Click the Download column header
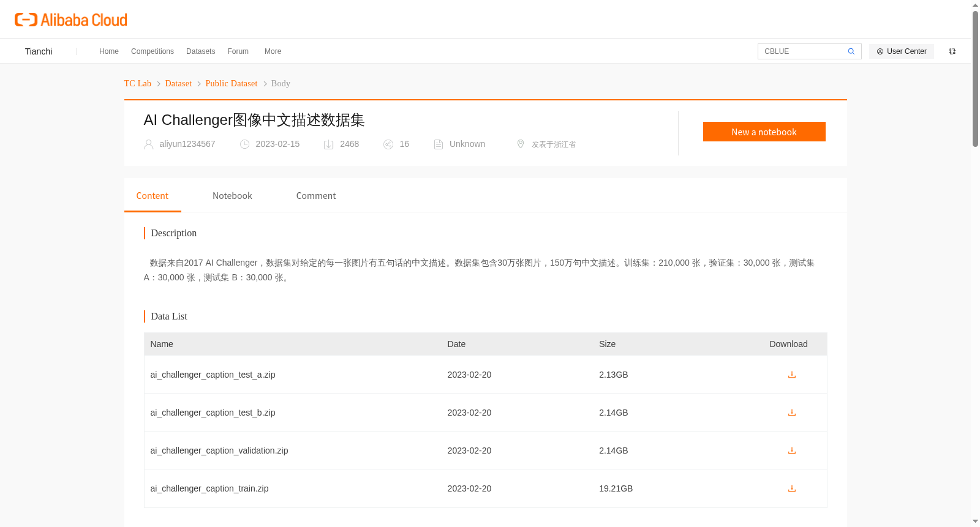Screen dimensions: 980x527 pyautogui.click(x=788, y=344)
